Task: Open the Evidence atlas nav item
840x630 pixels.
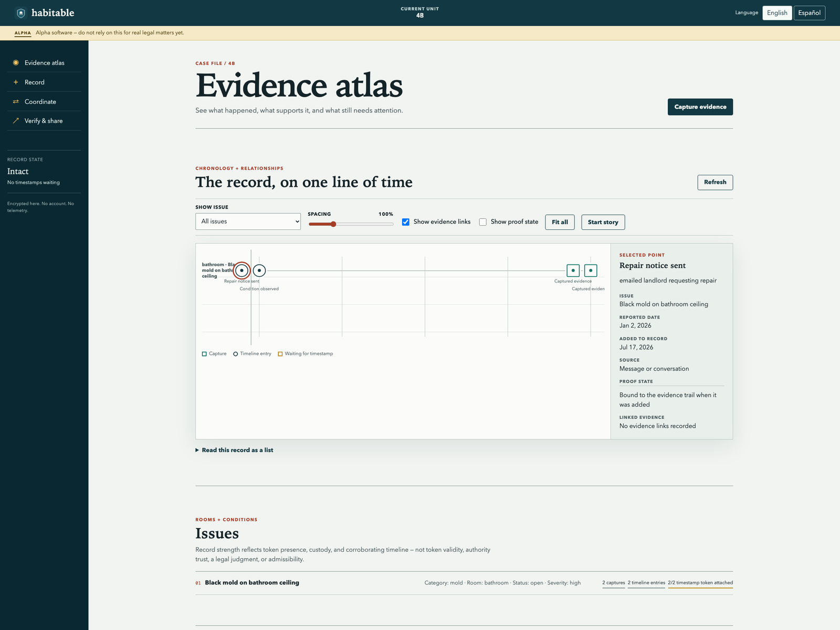Action: point(44,62)
